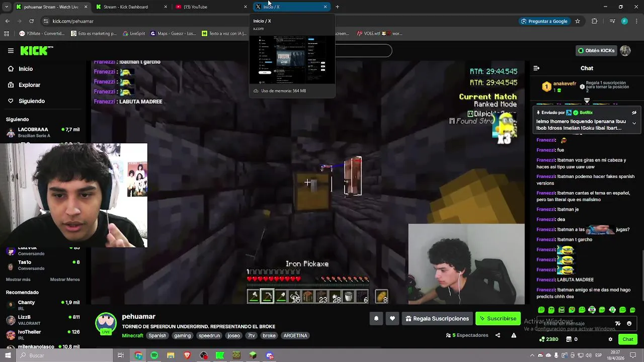Open recommended channel Chanty
This screenshot has width=644, height=362.
[x=43, y=305]
